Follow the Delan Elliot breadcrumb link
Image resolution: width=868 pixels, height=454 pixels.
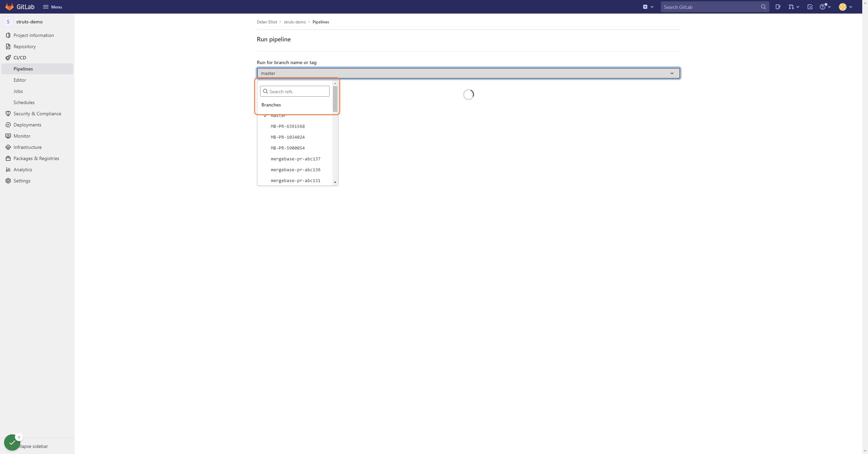tap(267, 22)
